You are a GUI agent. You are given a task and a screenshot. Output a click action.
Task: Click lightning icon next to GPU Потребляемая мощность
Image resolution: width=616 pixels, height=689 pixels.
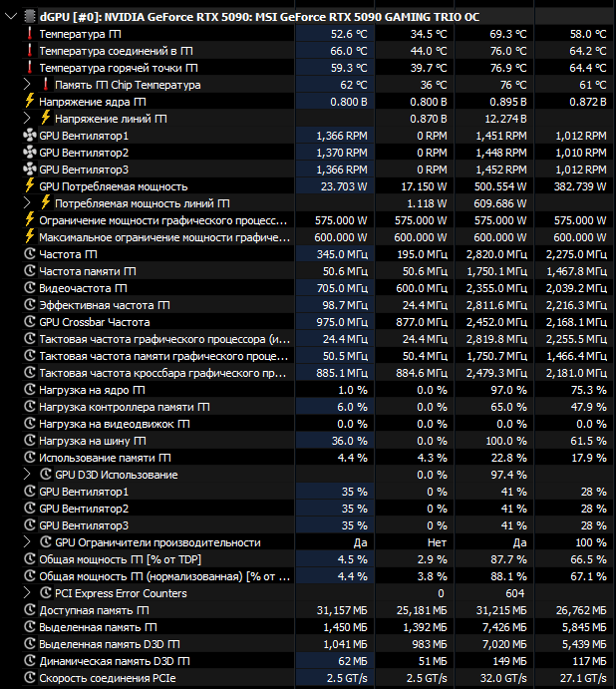(30, 185)
